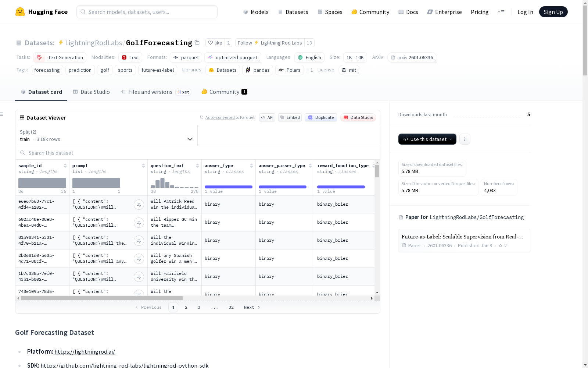588x368 pixels.
Task: Select the Text Generation task tag
Action: tap(60, 57)
